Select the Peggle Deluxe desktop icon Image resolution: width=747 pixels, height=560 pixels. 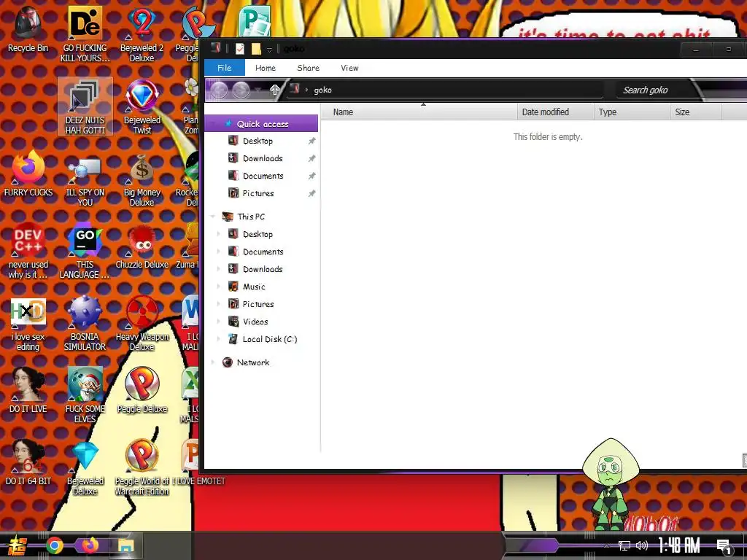(142, 391)
